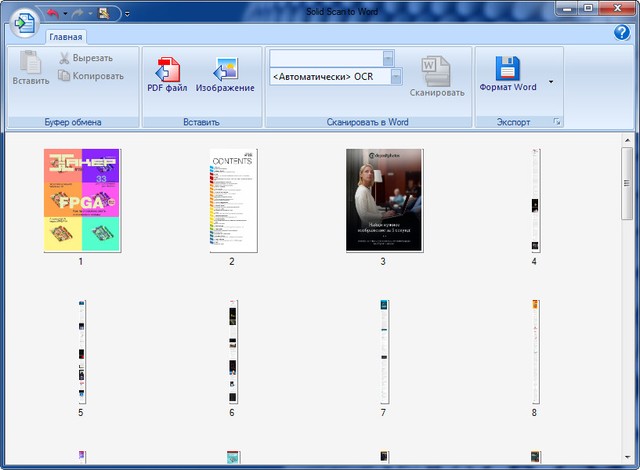The image size is (640, 470).
Task: Click the Формат Word floppy disk icon
Action: coord(508,69)
